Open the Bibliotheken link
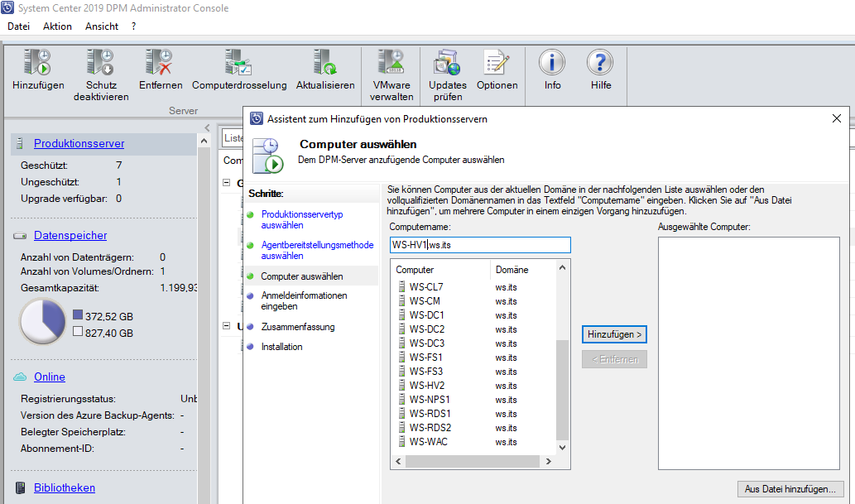Viewport: 855px width, 504px height. 65,487
